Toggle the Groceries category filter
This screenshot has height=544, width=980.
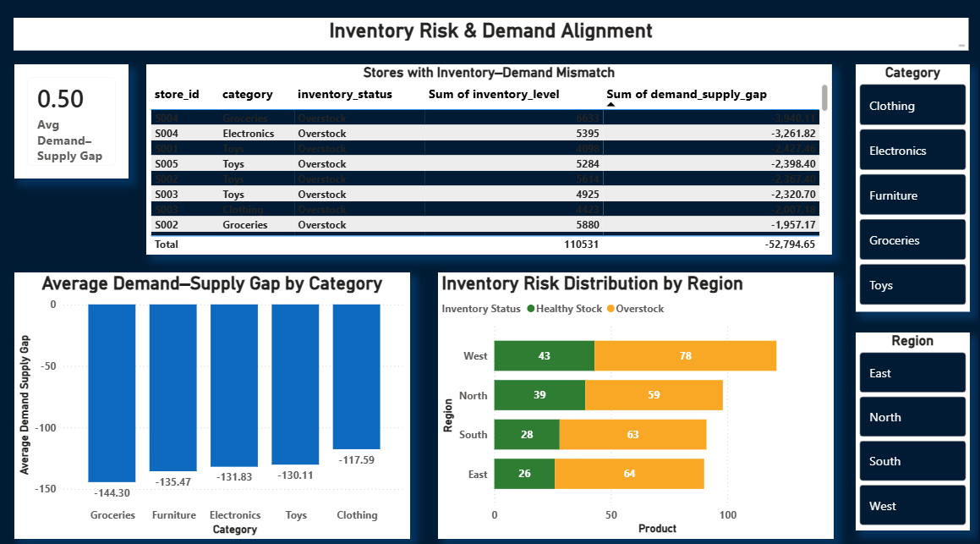912,239
